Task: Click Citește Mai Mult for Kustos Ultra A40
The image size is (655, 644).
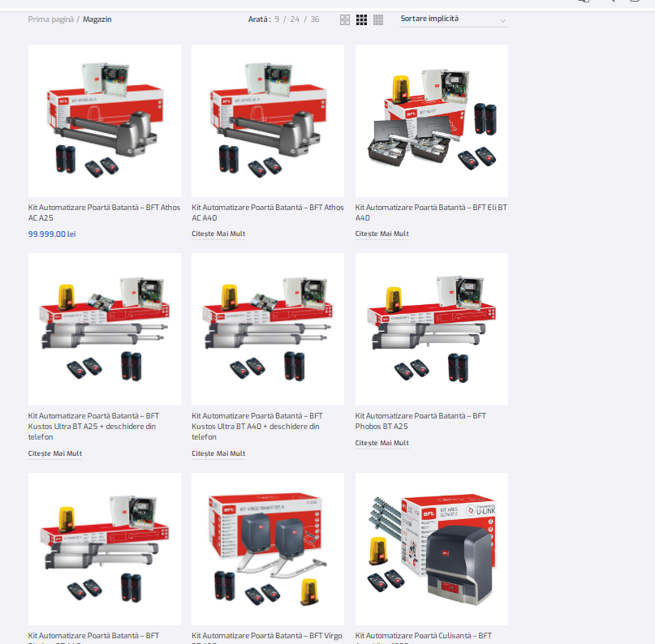Action: tap(218, 453)
